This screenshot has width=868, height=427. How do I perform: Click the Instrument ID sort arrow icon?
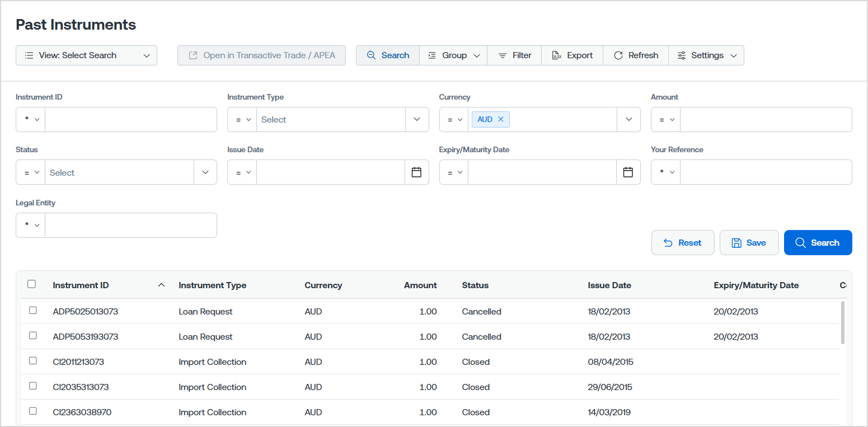161,285
